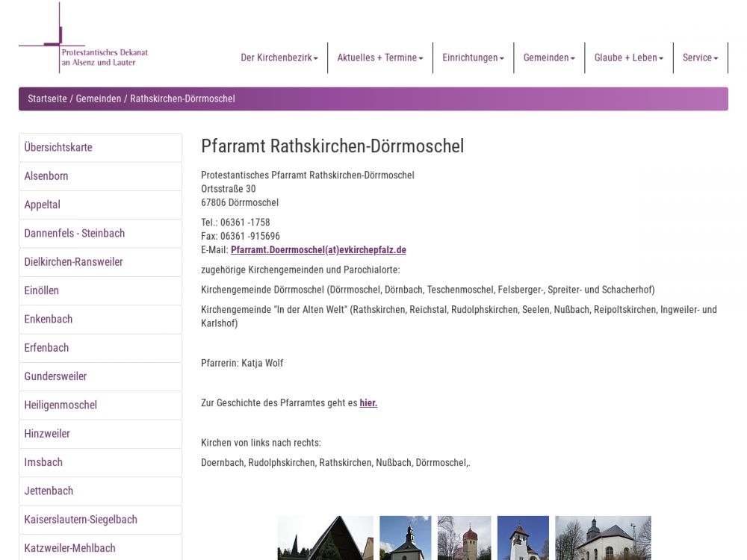
Task: Go to Startseite in the breadcrumb
Action: (47, 99)
